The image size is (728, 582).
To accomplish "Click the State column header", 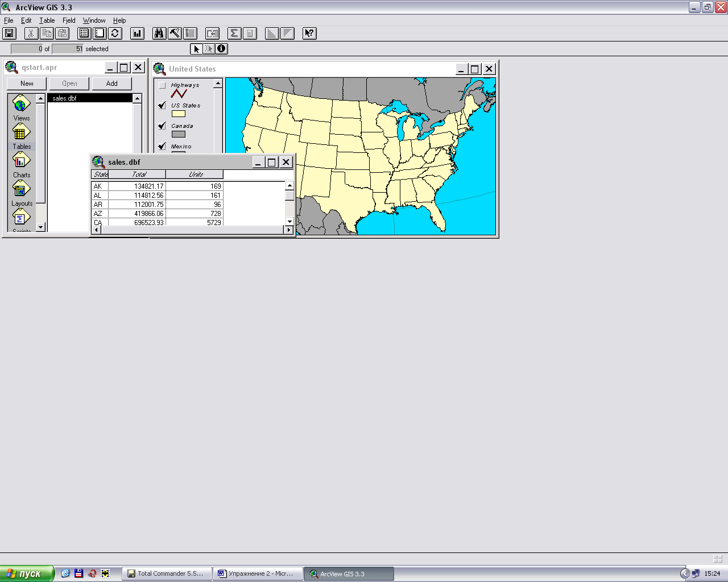I will [x=100, y=174].
